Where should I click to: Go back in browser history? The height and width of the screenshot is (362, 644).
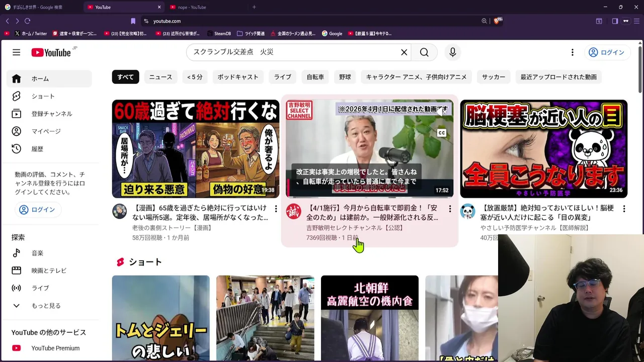[7, 21]
